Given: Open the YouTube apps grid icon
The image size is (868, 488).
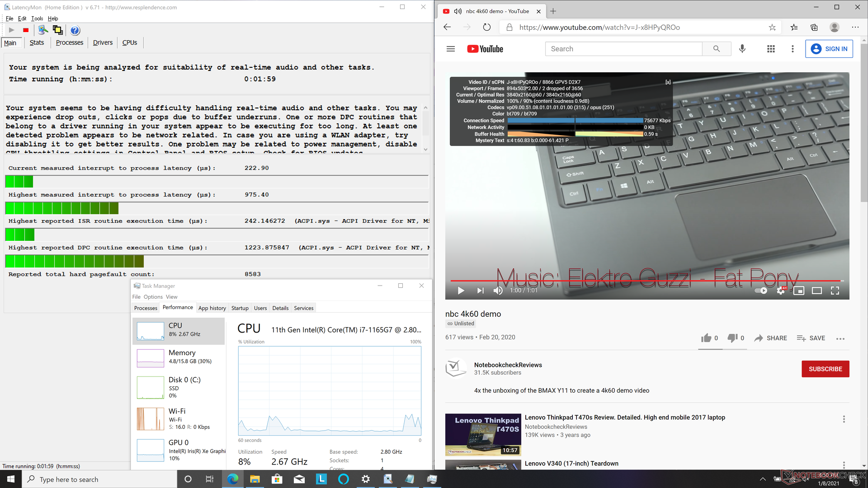Looking at the screenshot, I should (x=771, y=49).
